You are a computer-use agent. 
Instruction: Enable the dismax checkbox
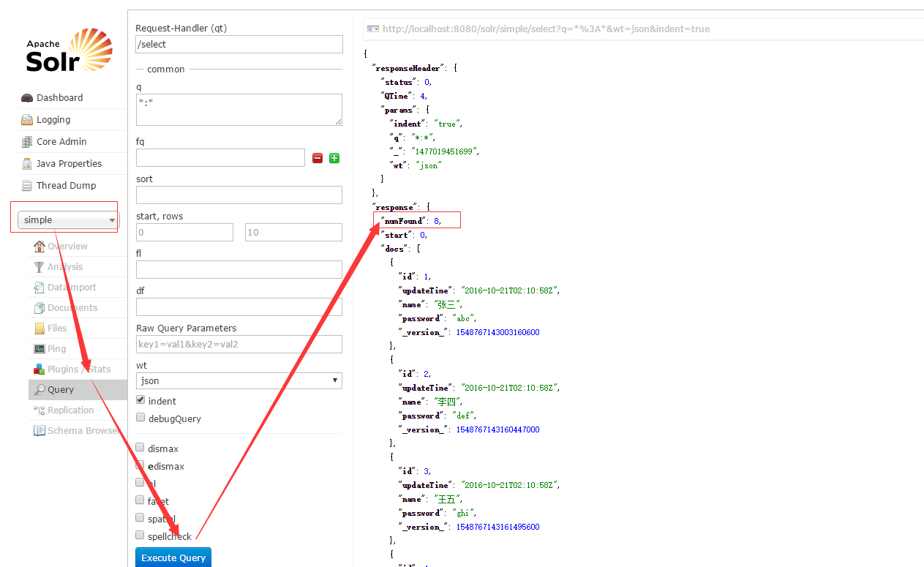[140, 448]
